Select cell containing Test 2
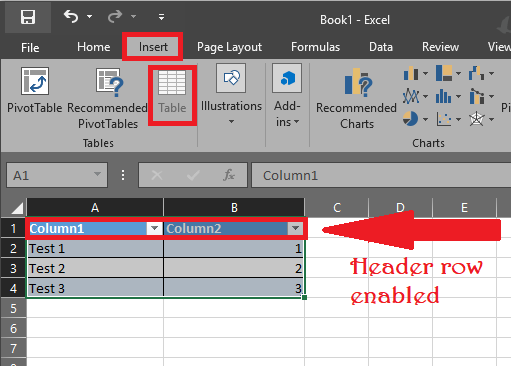The width and height of the screenshot is (511, 366). click(x=95, y=268)
